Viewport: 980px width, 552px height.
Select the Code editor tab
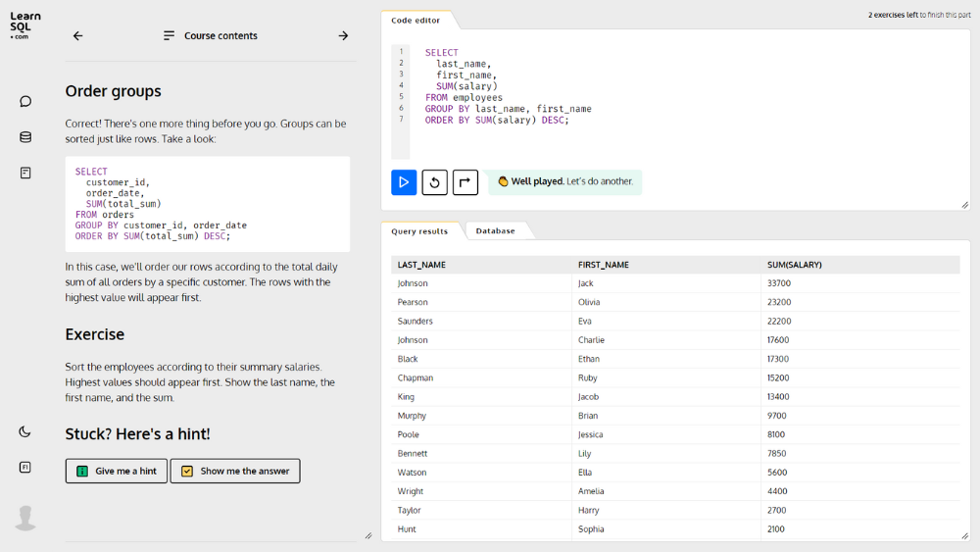(416, 20)
